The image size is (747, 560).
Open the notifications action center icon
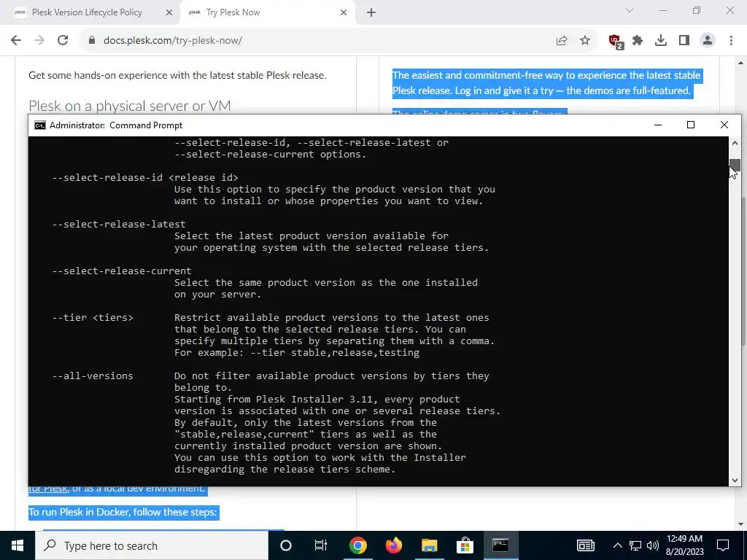coord(723,545)
